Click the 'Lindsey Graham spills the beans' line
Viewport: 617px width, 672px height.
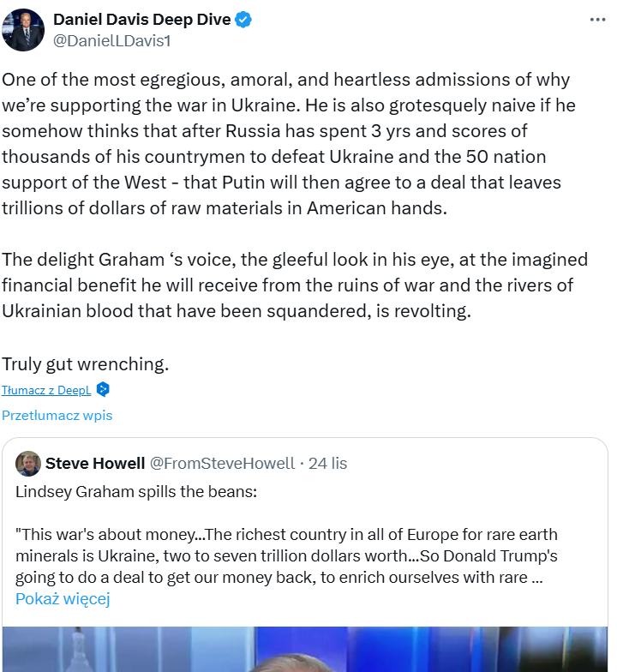(136, 492)
